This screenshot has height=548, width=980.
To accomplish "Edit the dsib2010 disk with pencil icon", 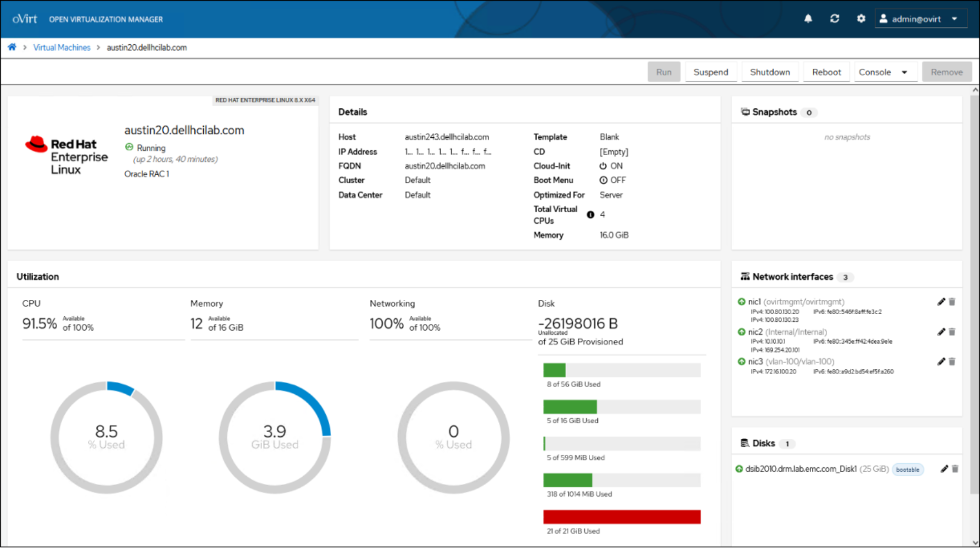I will (x=944, y=469).
